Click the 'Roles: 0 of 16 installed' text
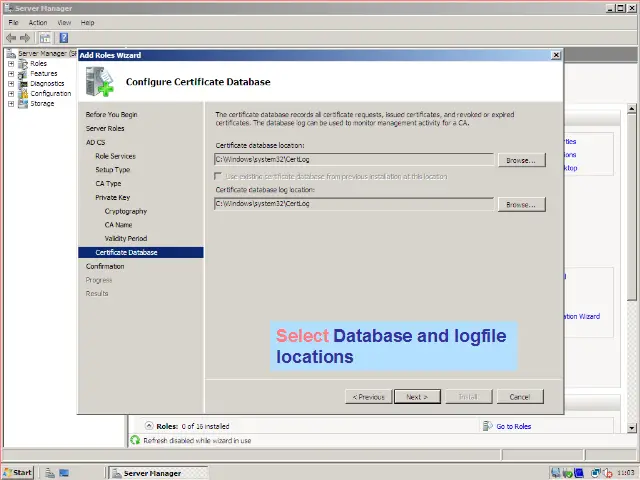The width and height of the screenshot is (640, 480). pos(193,427)
